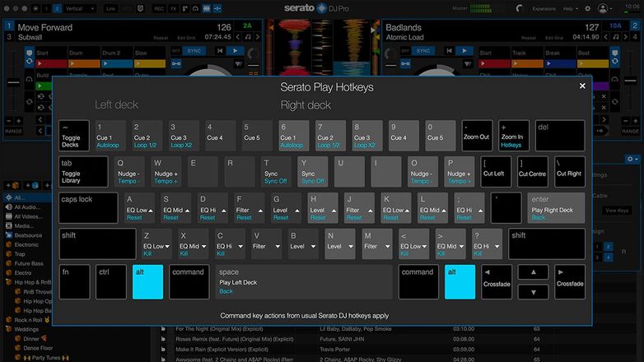Image resolution: width=644 pixels, height=362 pixels.
Task: Turn sync OFF on Move Forward deck
Action: 176,51
